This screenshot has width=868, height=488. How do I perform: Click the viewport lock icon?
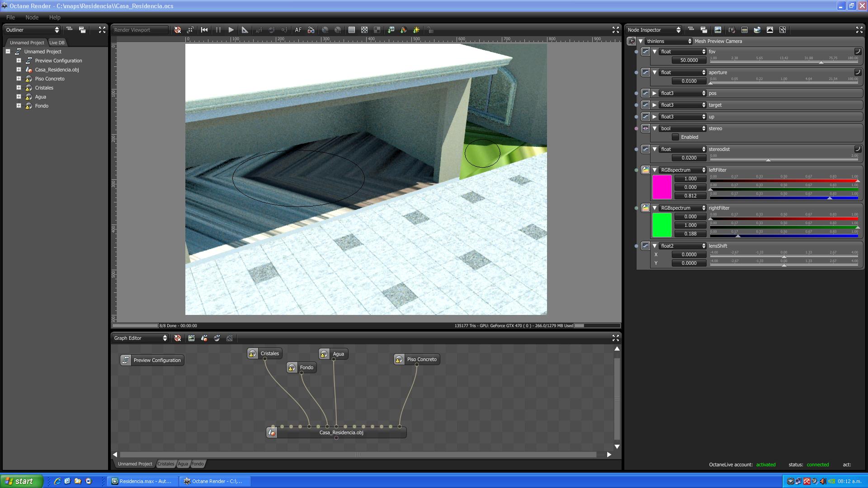(430, 30)
